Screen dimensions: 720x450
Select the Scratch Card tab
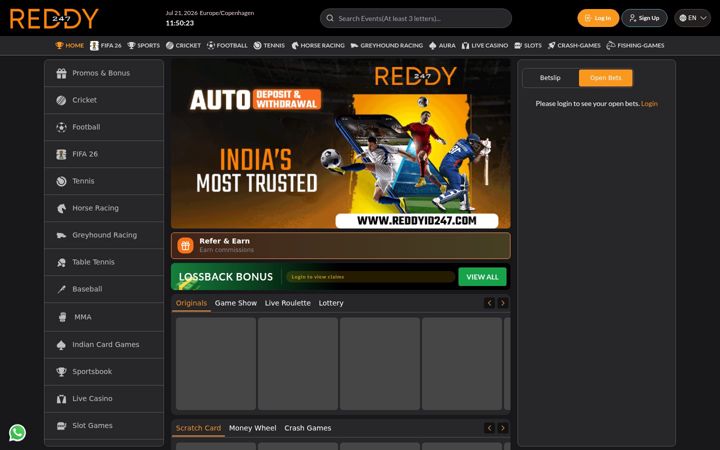(198, 428)
